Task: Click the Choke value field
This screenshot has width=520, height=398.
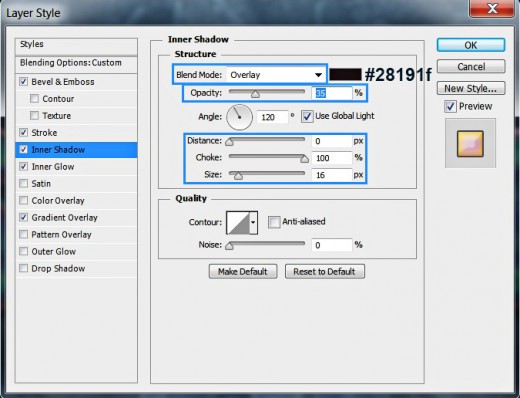Action: tap(332, 158)
